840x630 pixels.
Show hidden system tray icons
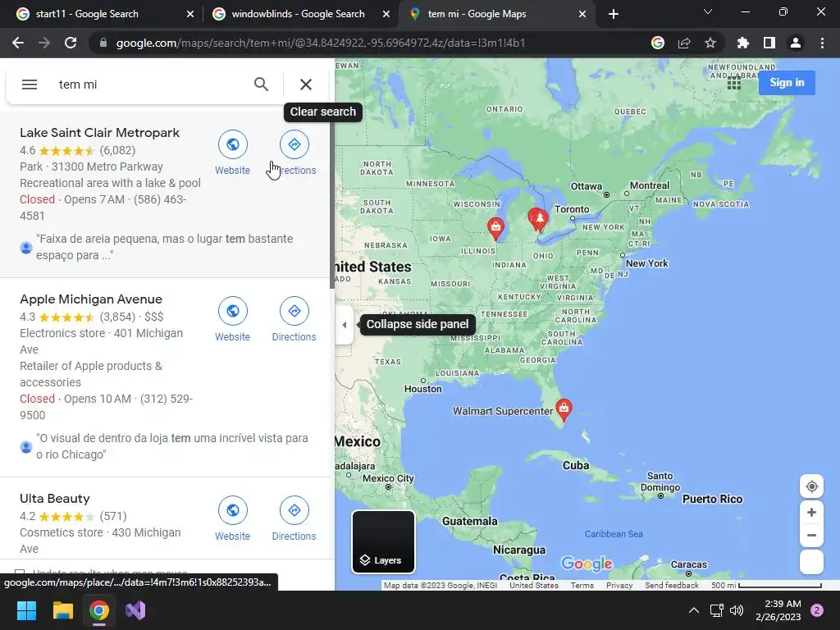pyautogui.click(x=694, y=610)
